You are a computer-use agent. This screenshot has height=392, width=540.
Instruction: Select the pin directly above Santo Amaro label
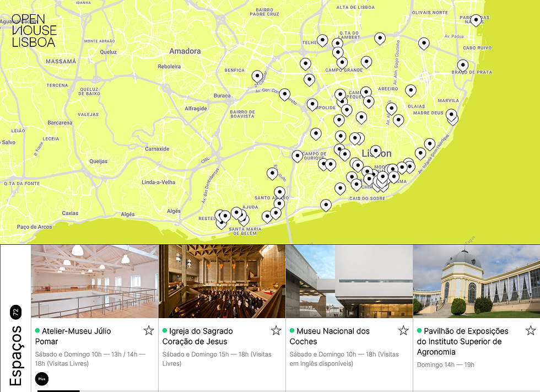click(280, 192)
